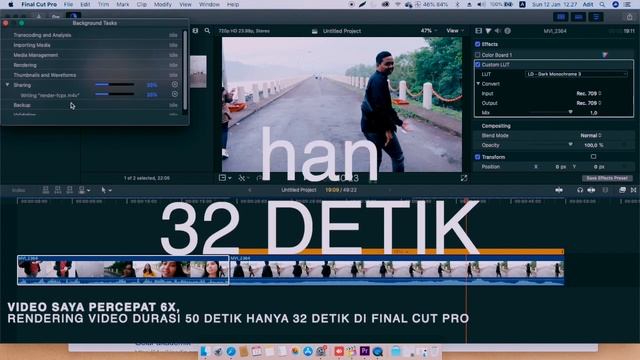640x360 pixels.
Task: Enter full screen viewer with arrows icon
Action: [x=464, y=178]
